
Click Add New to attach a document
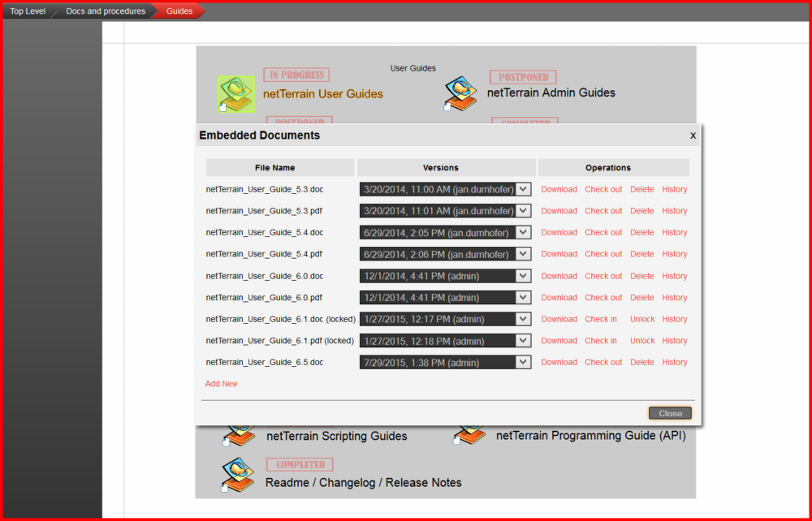[x=221, y=383]
